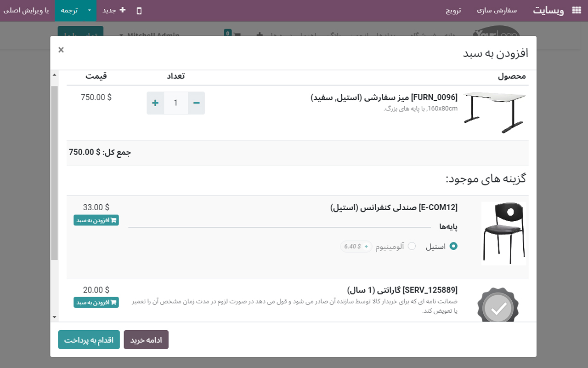Image resolution: width=588 pixels, height=368 pixels.
Task: Open the سفارشی سازی menu
Action: pyautogui.click(x=497, y=11)
